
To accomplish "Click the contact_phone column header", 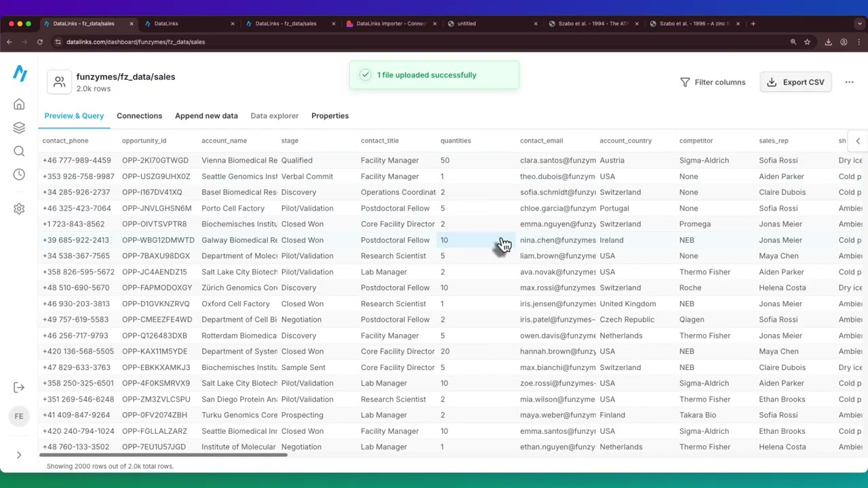I will tap(65, 141).
